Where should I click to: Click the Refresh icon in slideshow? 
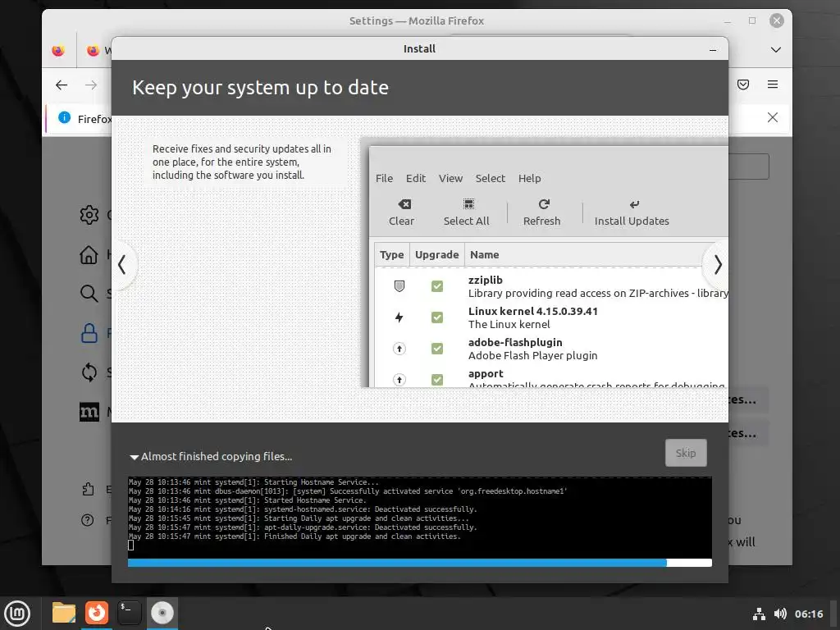pyautogui.click(x=544, y=204)
